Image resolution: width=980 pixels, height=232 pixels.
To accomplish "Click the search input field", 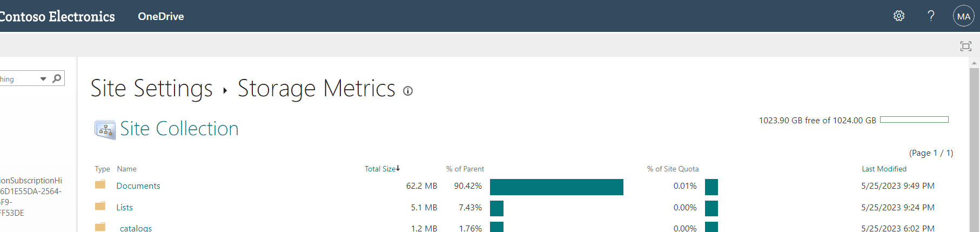I will (19, 79).
